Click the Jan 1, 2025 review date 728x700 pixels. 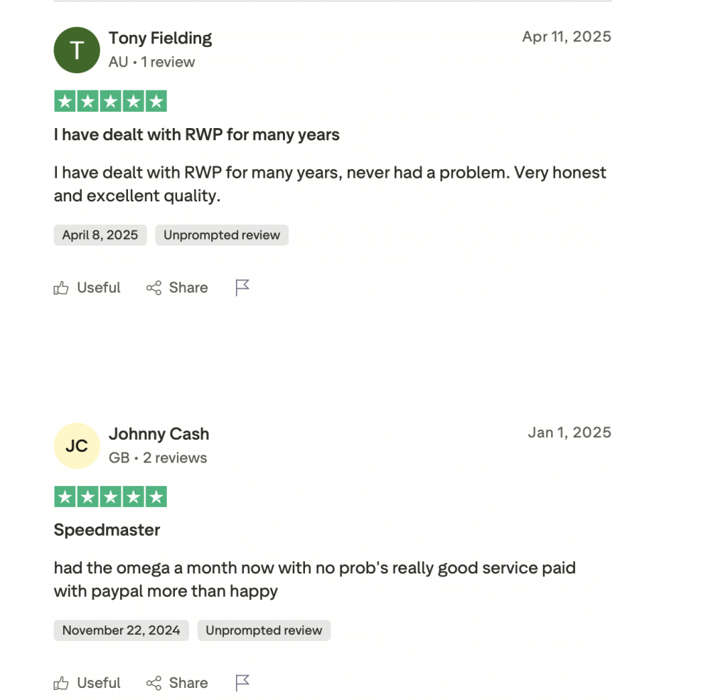569,433
